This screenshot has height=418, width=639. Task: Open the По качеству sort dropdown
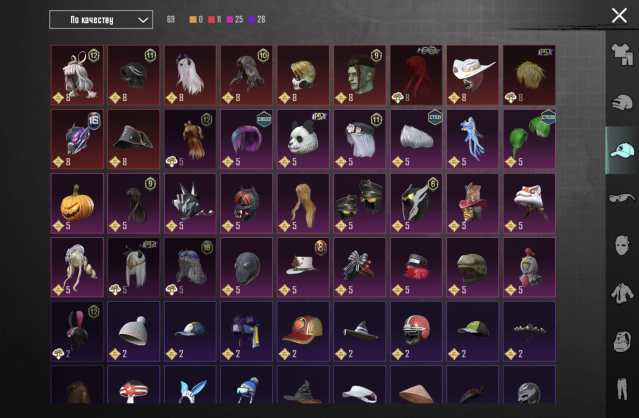click(x=101, y=20)
